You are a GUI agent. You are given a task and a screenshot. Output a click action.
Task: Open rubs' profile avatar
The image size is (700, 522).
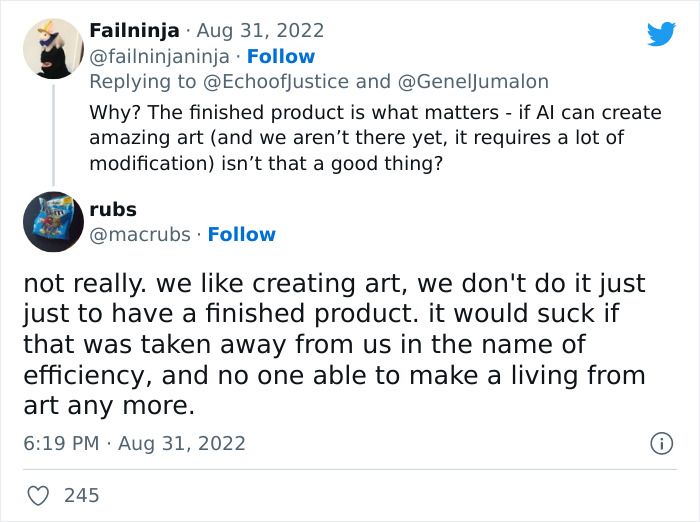click(52, 221)
